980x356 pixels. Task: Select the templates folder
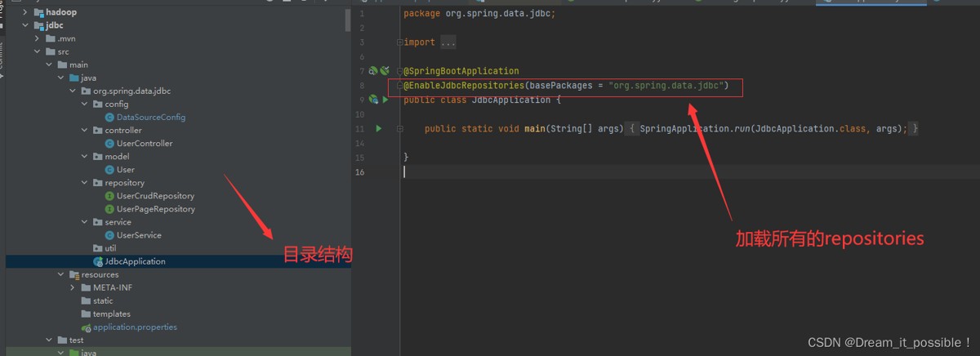pos(111,314)
